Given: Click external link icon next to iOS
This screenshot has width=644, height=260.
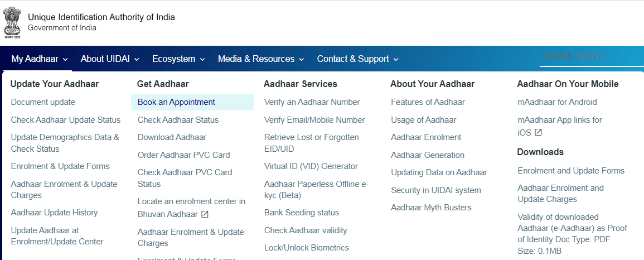Looking at the screenshot, I should click(538, 133).
